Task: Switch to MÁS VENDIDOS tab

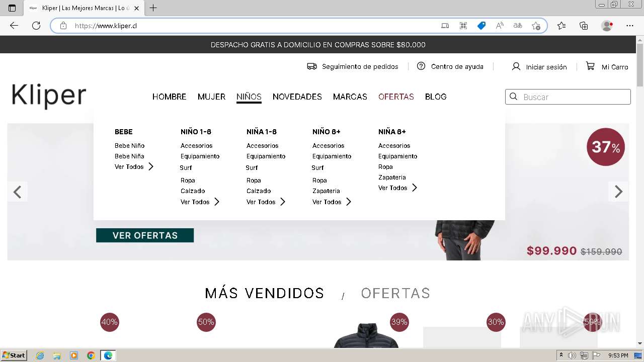Action: (x=265, y=293)
